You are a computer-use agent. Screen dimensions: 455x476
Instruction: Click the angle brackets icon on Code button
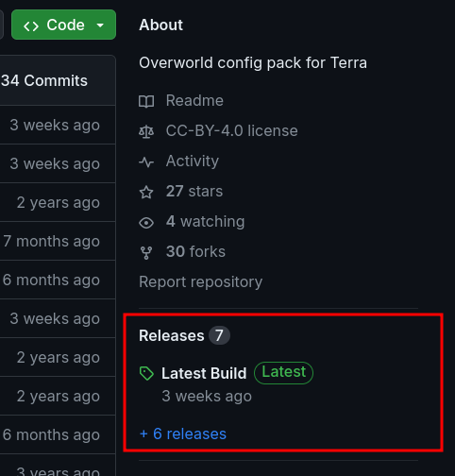point(31,26)
